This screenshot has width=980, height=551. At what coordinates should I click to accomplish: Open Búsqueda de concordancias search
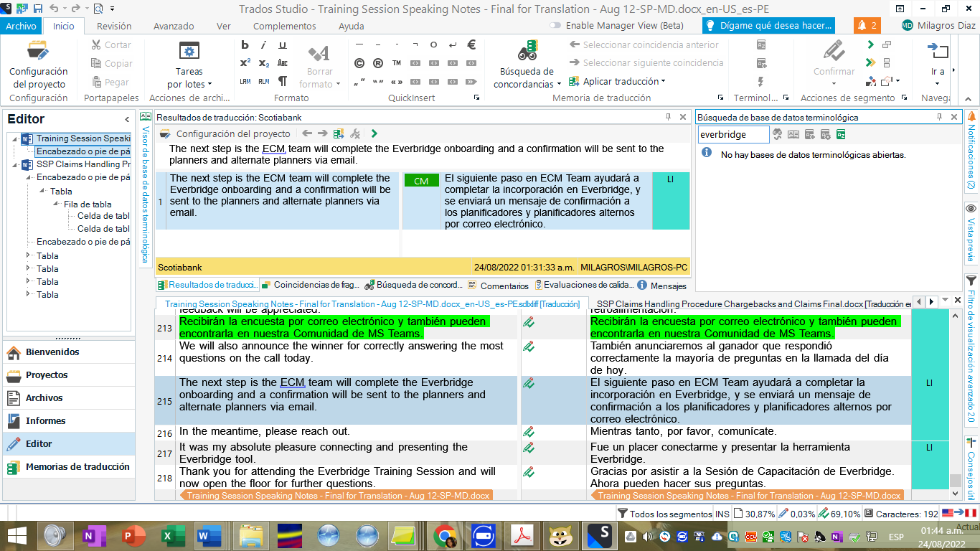click(x=527, y=65)
